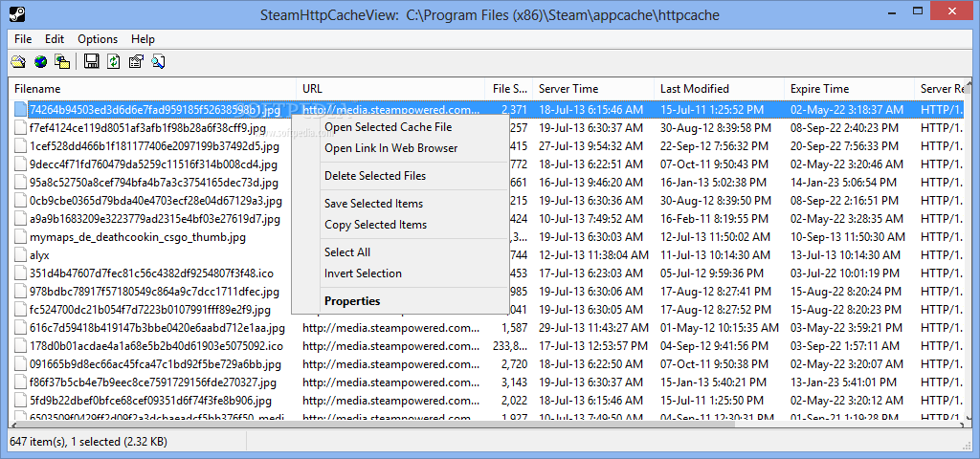980x459 pixels.
Task: Click highlighted filename 74264b94503ed3d6d6e7fad959185f52638598b1.jpg
Action: (x=155, y=111)
